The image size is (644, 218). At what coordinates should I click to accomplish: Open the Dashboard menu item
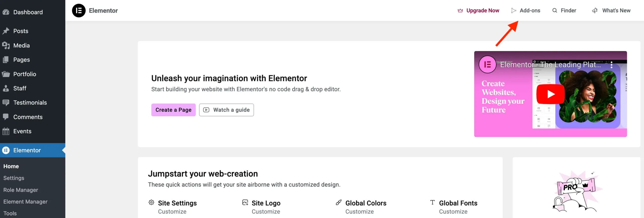pos(33,12)
